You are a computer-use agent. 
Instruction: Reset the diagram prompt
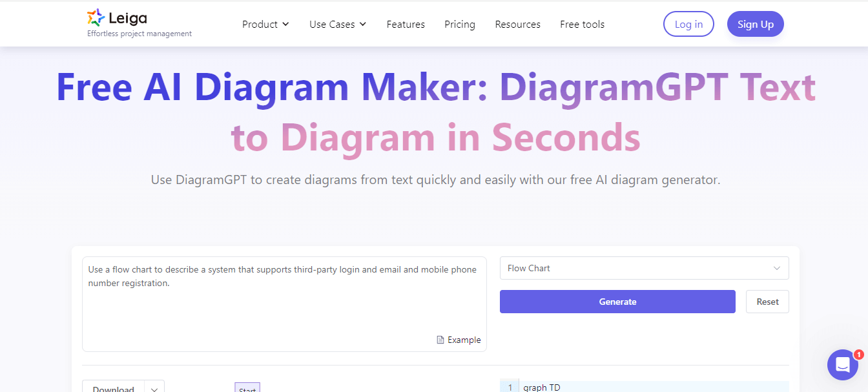click(x=767, y=302)
